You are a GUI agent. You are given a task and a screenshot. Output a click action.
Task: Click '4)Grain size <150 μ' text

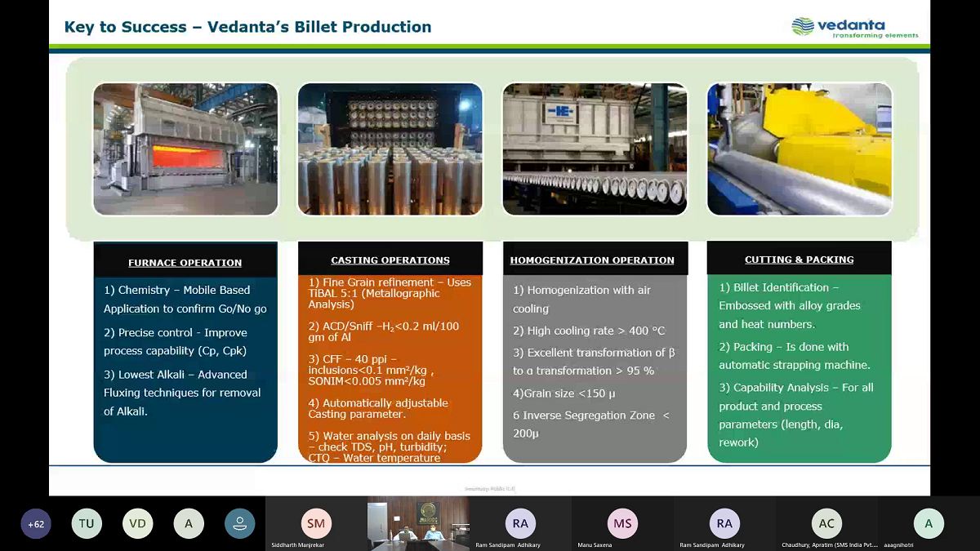564,393
